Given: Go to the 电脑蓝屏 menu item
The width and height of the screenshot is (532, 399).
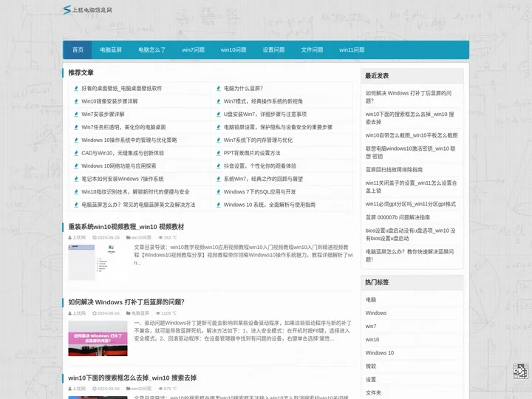Looking at the screenshot, I should [111, 50].
